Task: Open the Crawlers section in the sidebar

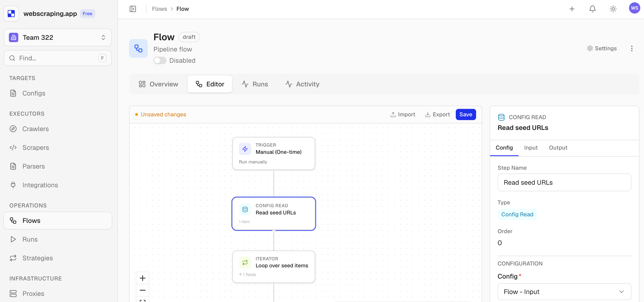Action: pyautogui.click(x=36, y=129)
